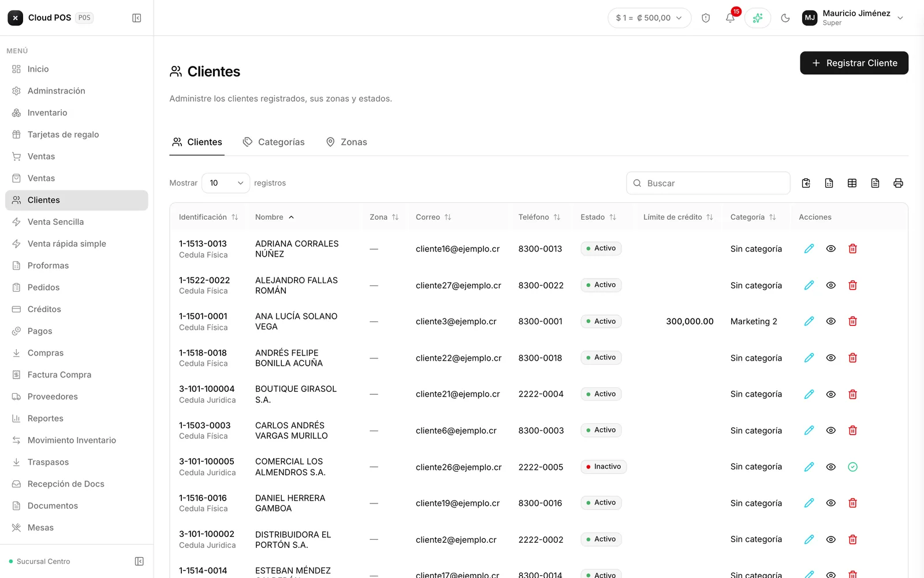Switch to Categorías tab
This screenshot has width=924, height=578.
[274, 142]
